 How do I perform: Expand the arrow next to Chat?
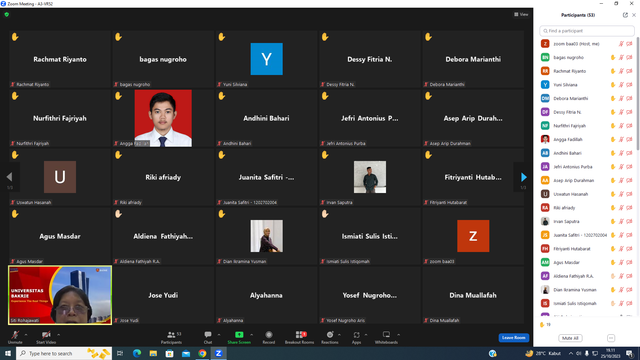219,335
